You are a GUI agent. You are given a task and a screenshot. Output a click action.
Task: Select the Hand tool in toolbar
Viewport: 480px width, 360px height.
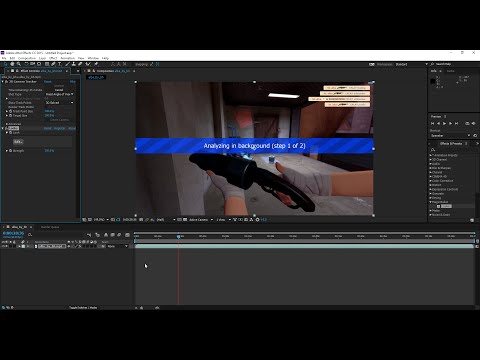point(12,64)
